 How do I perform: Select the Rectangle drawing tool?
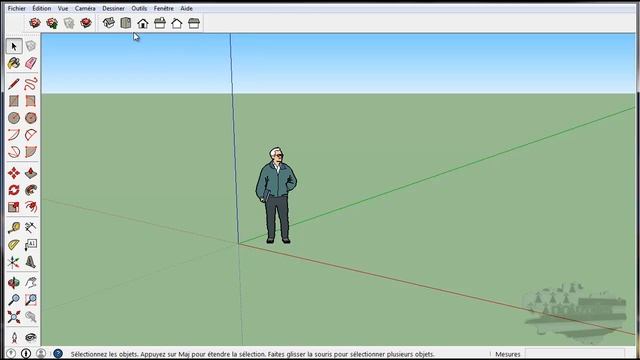(x=14, y=101)
